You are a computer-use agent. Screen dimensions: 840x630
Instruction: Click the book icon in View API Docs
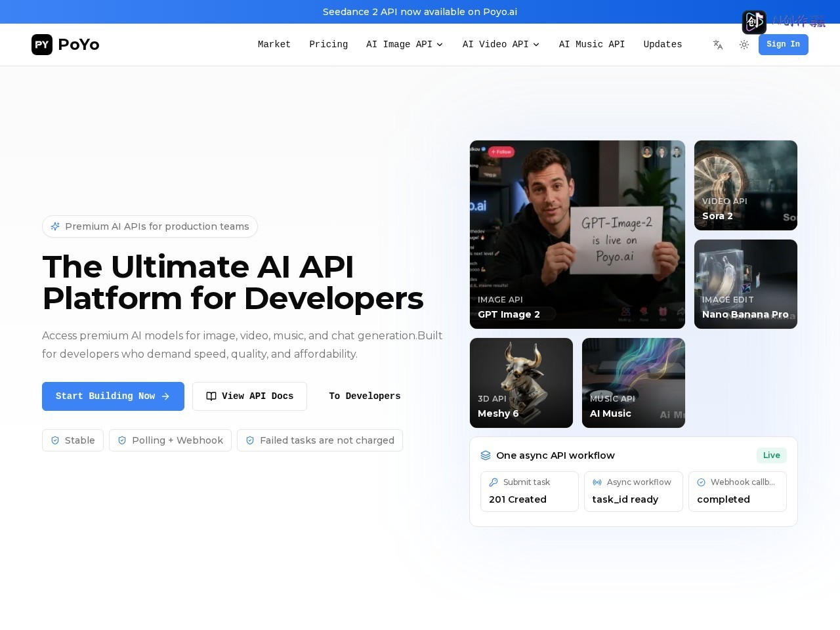(x=211, y=396)
